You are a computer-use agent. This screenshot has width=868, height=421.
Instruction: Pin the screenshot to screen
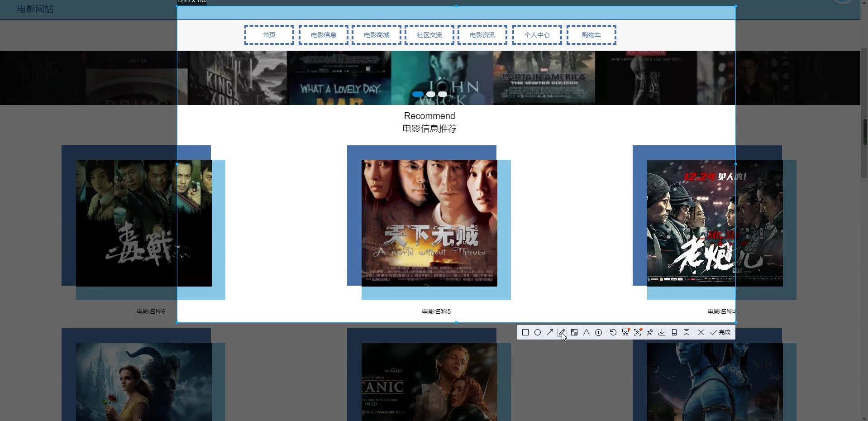650,332
